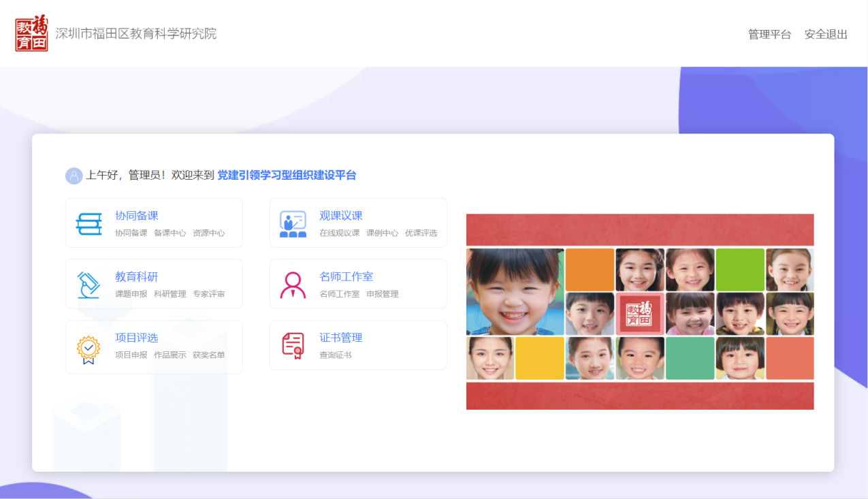Click 深圳市福田区教育科学研究院 header title
Image resolution: width=868 pixels, height=499 pixels.
coord(136,33)
